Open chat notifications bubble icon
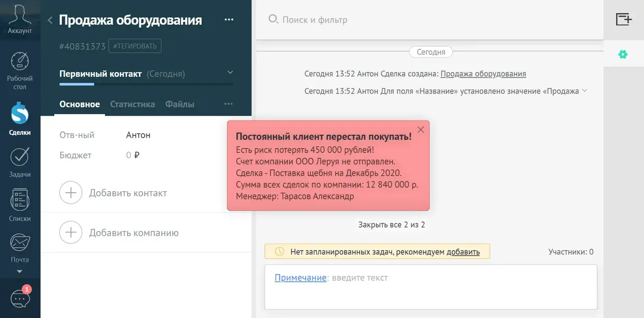The image size is (644, 318). coord(20,298)
